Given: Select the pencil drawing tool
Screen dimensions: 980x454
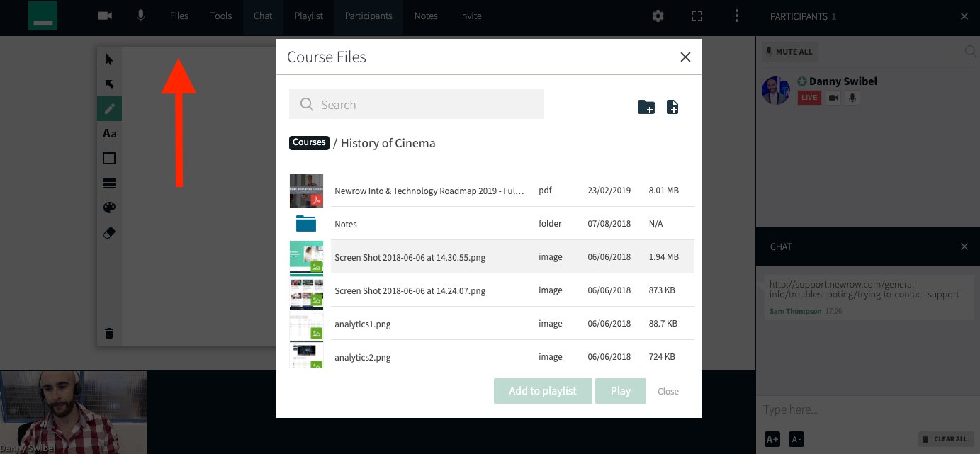Looking at the screenshot, I should point(109,109).
